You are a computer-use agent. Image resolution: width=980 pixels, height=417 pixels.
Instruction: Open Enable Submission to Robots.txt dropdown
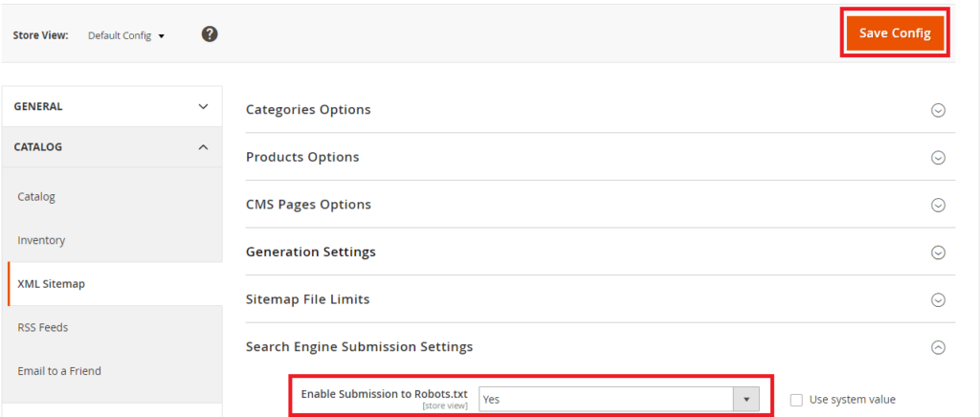click(619, 400)
